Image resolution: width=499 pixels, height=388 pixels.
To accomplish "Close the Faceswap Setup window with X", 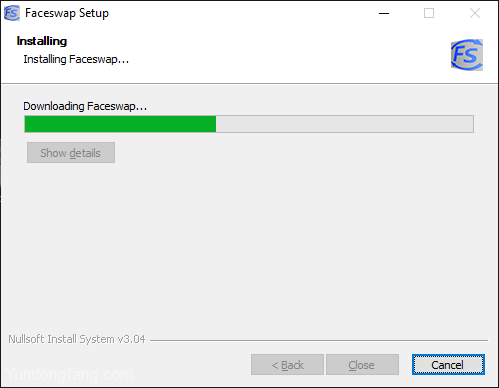I will (475, 13).
